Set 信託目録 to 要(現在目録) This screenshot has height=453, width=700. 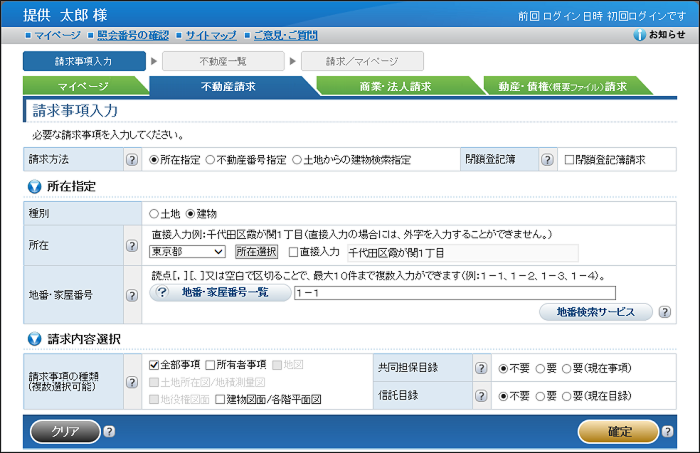coord(567,396)
